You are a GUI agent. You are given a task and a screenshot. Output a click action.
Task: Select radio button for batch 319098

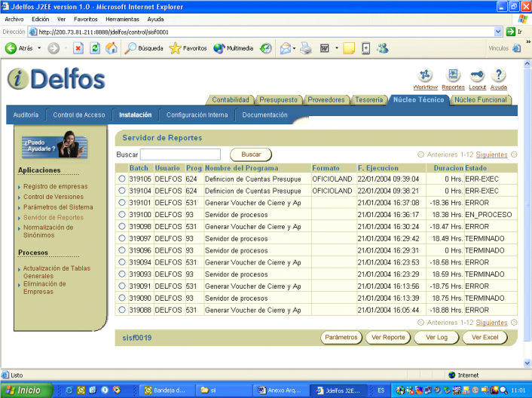pyautogui.click(x=122, y=226)
